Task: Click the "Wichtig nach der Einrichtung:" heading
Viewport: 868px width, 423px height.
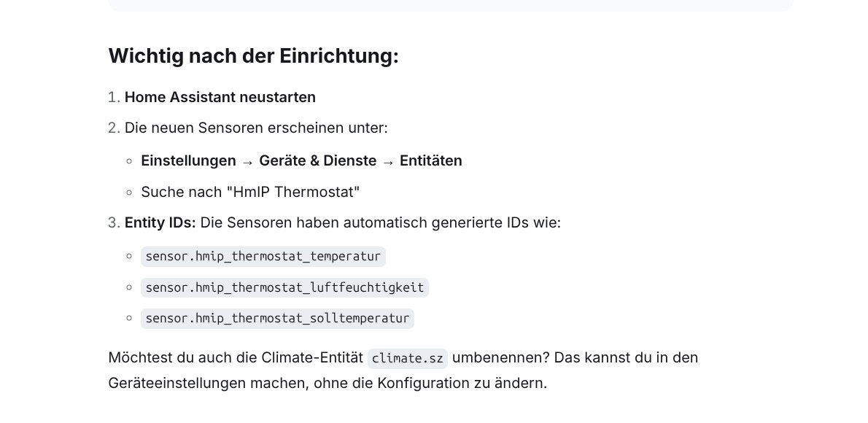Action: [x=253, y=56]
